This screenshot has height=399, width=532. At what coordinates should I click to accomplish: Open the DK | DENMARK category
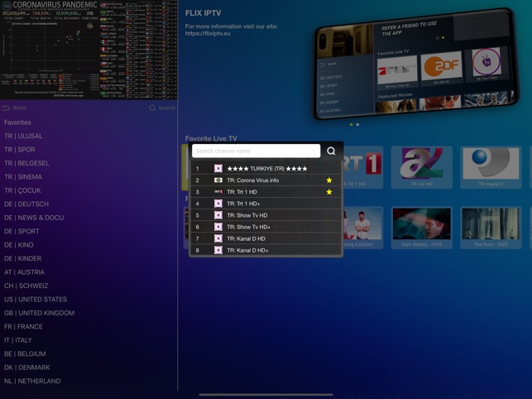point(27,368)
